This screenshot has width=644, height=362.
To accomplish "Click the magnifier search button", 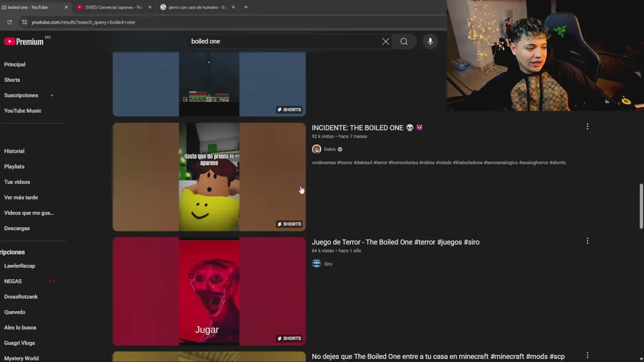I will [404, 41].
